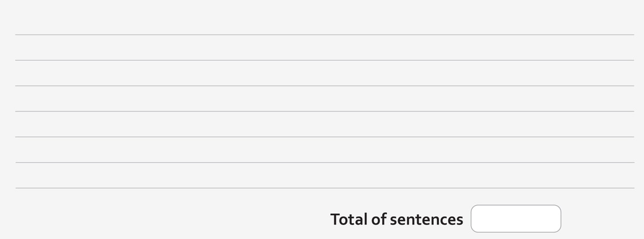
Task: Click the seventh and last ruled line
Action: click(x=324, y=188)
